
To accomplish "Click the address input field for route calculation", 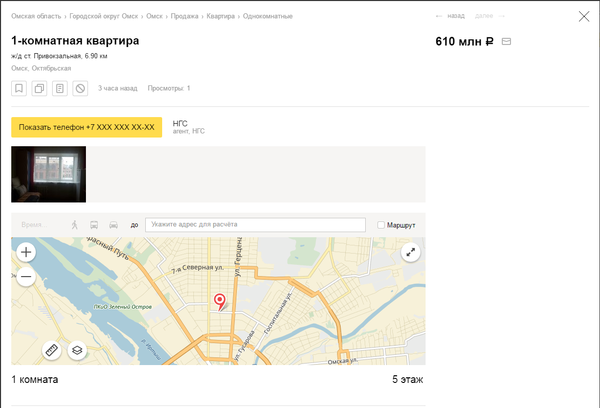I will point(255,226).
